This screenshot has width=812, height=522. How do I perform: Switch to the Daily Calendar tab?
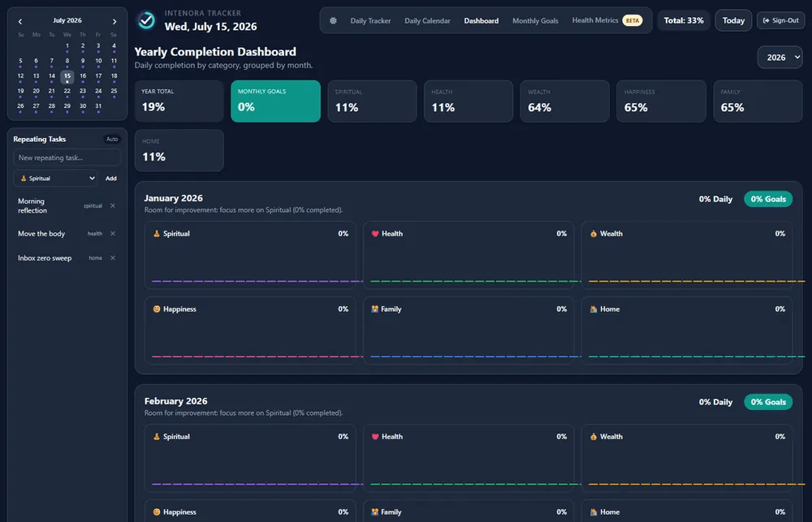pos(427,21)
